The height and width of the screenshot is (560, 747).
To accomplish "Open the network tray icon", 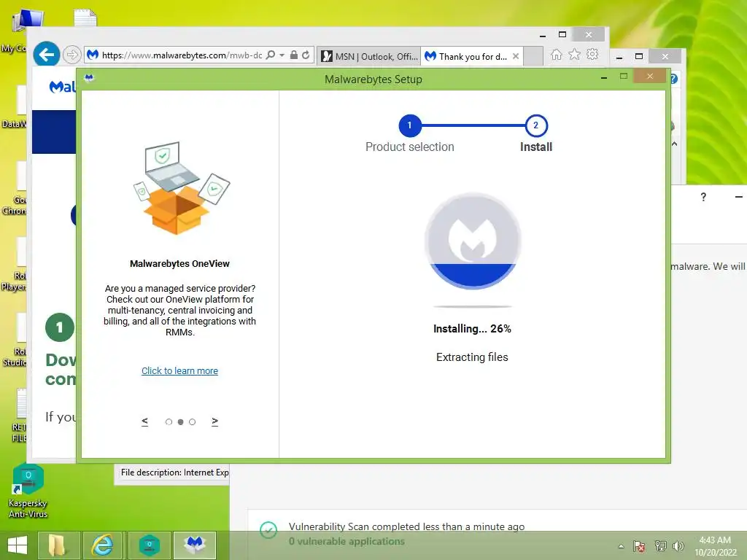I will click(x=660, y=546).
